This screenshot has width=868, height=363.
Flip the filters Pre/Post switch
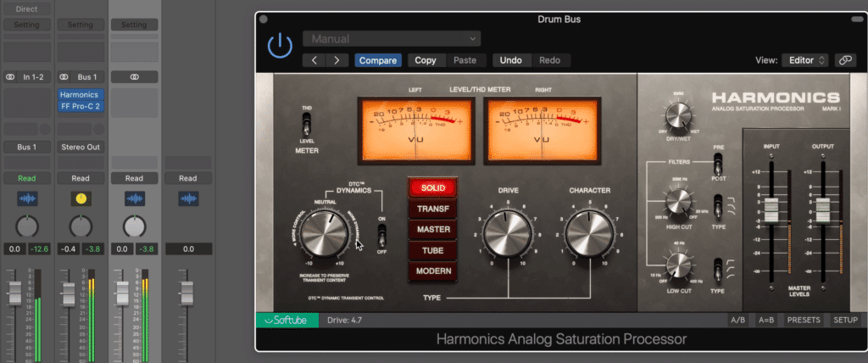pyautogui.click(x=718, y=164)
